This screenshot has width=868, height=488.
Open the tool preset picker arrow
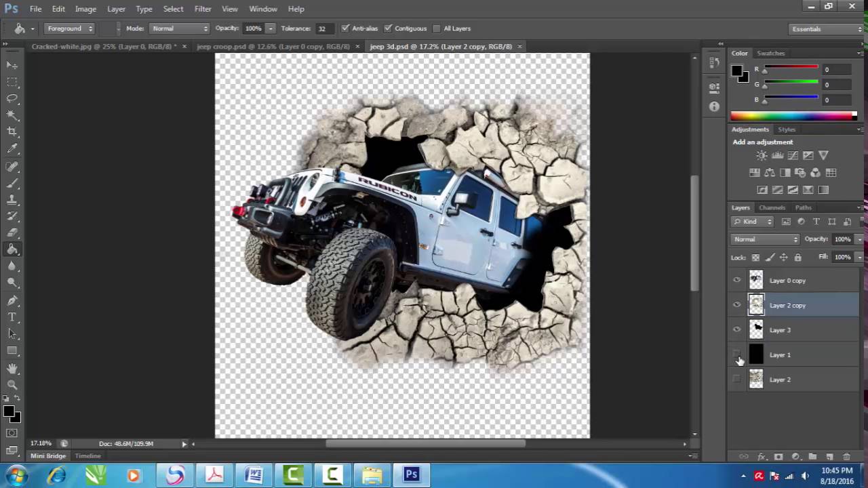pyautogui.click(x=33, y=28)
